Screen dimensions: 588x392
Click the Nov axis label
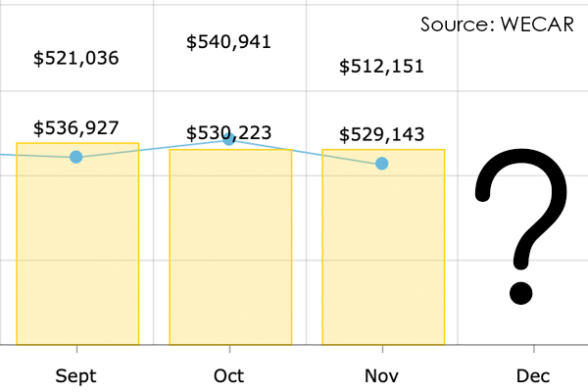pos(382,375)
